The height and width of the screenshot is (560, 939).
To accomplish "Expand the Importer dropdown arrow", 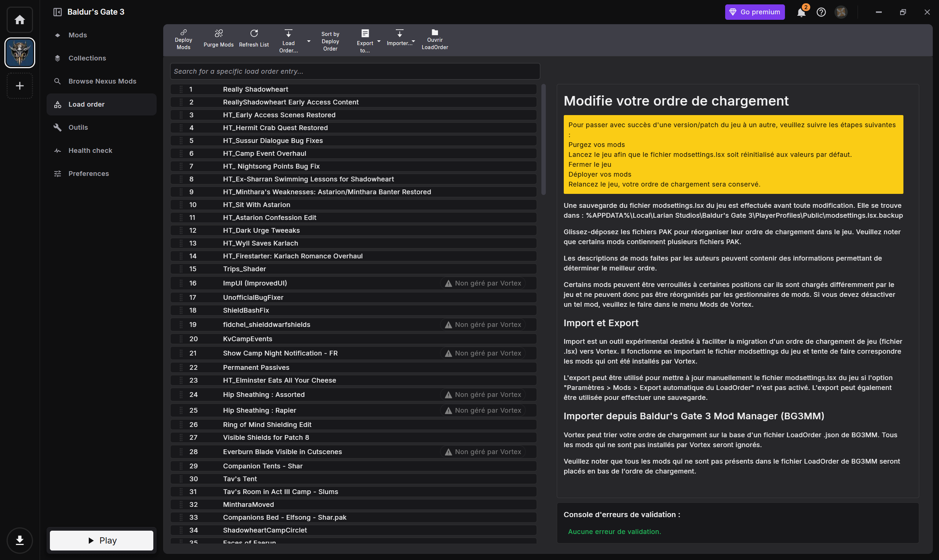I will coord(413,41).
